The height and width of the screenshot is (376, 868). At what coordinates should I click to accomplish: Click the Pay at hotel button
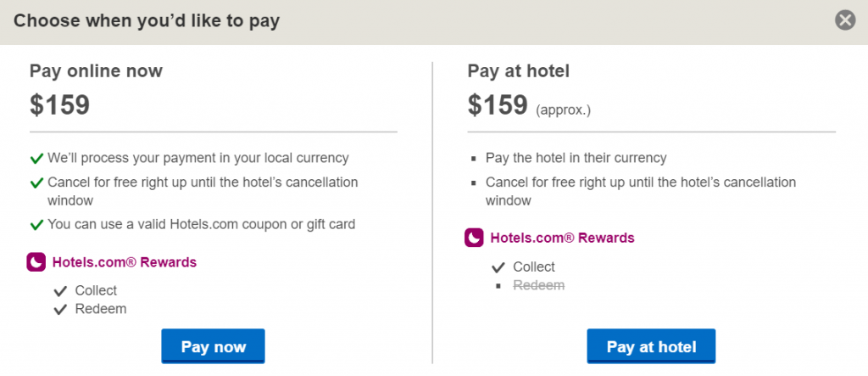click(x=651, y=346)
